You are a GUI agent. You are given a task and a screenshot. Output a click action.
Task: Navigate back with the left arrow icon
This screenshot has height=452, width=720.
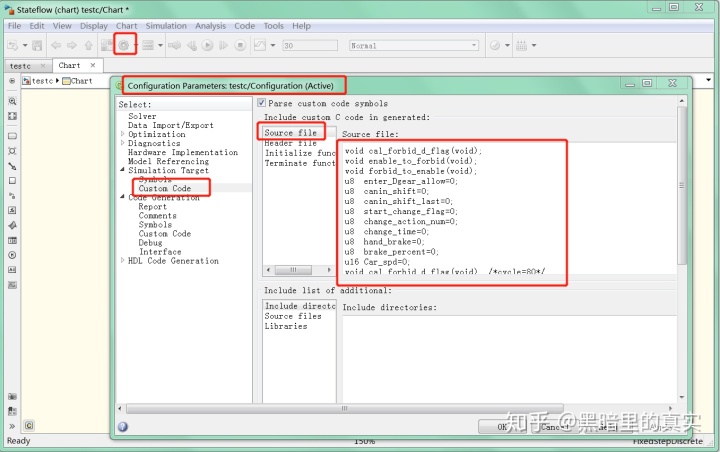click(x=56, y=45)
